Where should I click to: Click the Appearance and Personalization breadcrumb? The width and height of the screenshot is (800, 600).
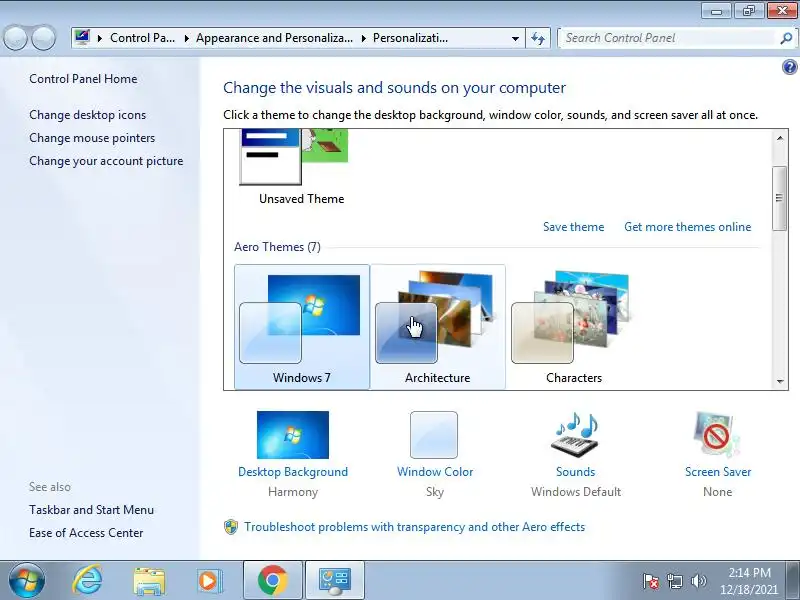tap(274, 38)
